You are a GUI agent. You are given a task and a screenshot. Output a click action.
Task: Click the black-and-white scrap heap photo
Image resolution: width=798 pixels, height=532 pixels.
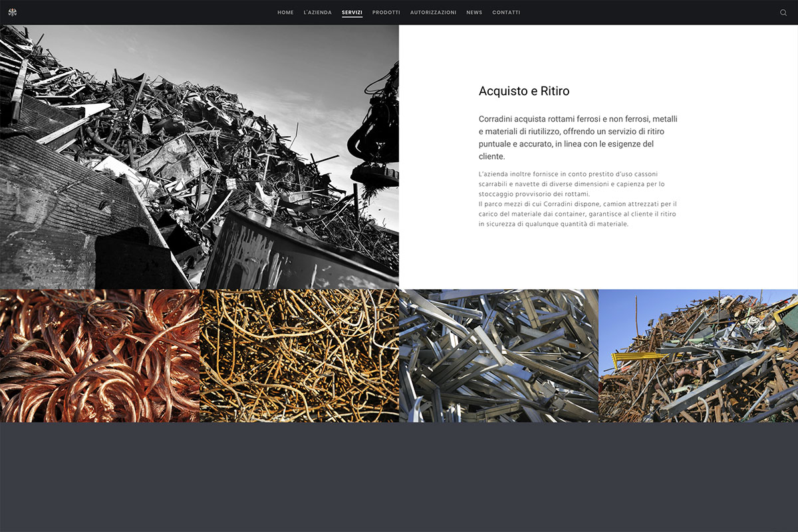199,157
